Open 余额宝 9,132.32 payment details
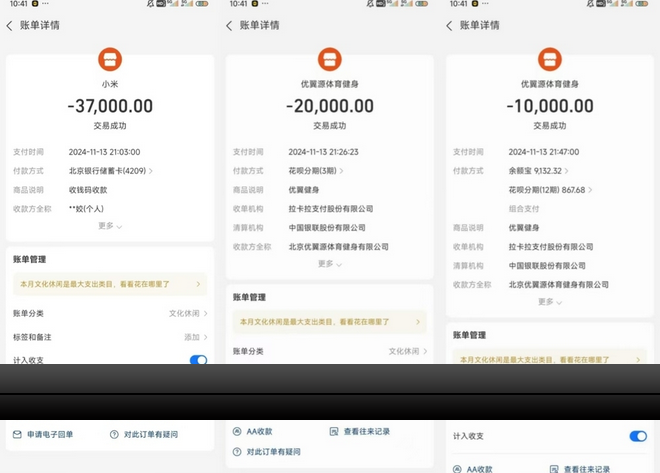The width and height of the screenshot is (660, 473). point(538,171)
